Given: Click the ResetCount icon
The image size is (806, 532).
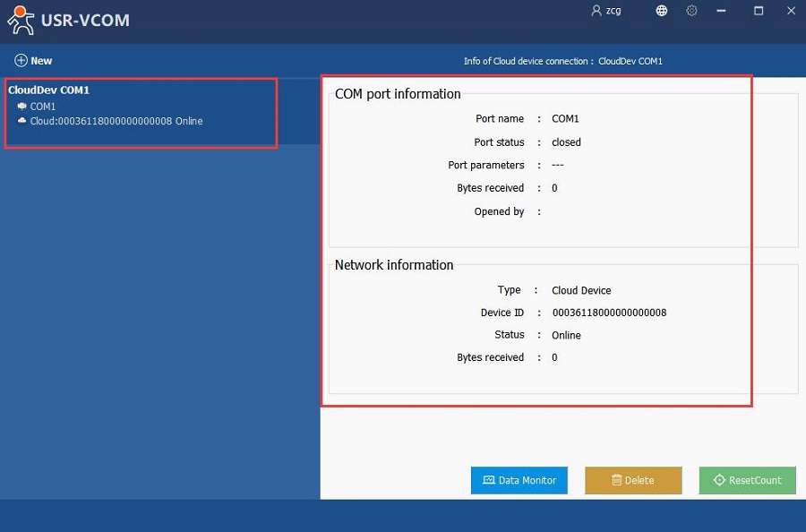Looking at the screenshot, I should click(x=721, y=480).
